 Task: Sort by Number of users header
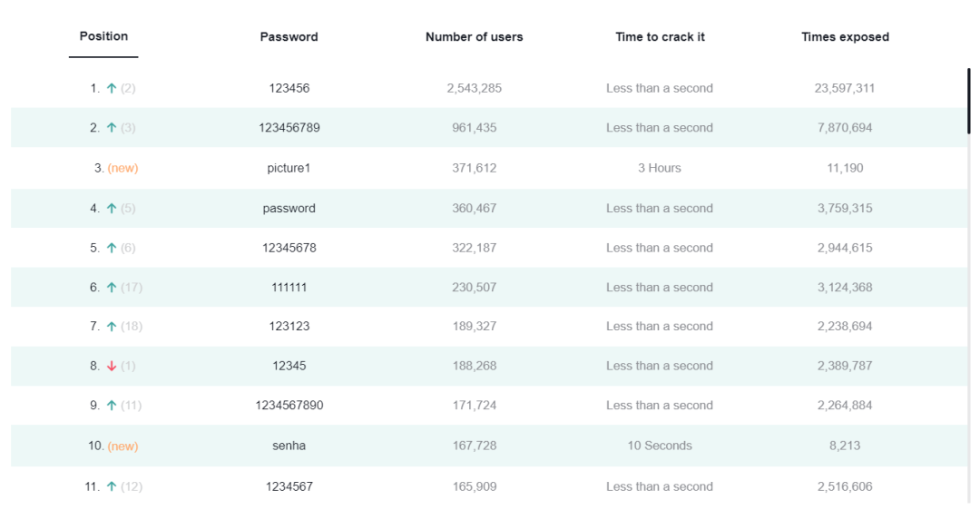point(475,37)
